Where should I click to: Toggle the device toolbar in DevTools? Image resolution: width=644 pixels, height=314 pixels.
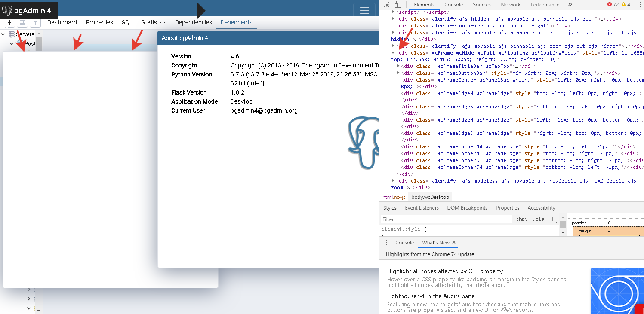click(398, 5)
